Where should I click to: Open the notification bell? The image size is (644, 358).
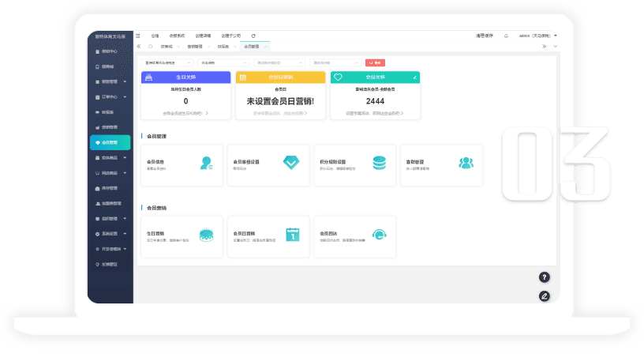tap(506, 36)
